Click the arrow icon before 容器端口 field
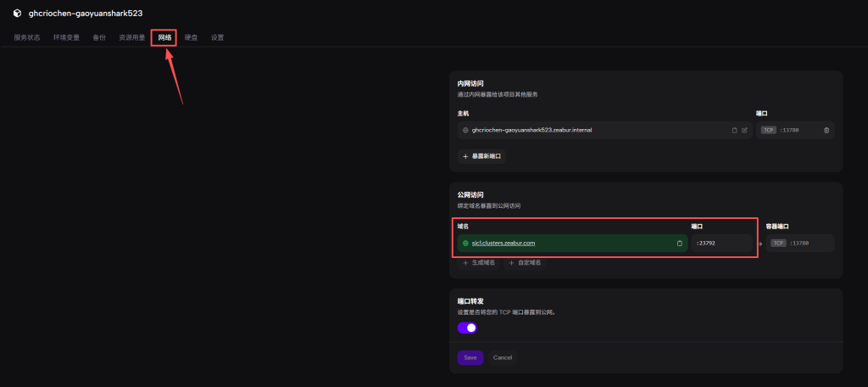Viewport: 868px width, 387px height. tap(759, 244)
